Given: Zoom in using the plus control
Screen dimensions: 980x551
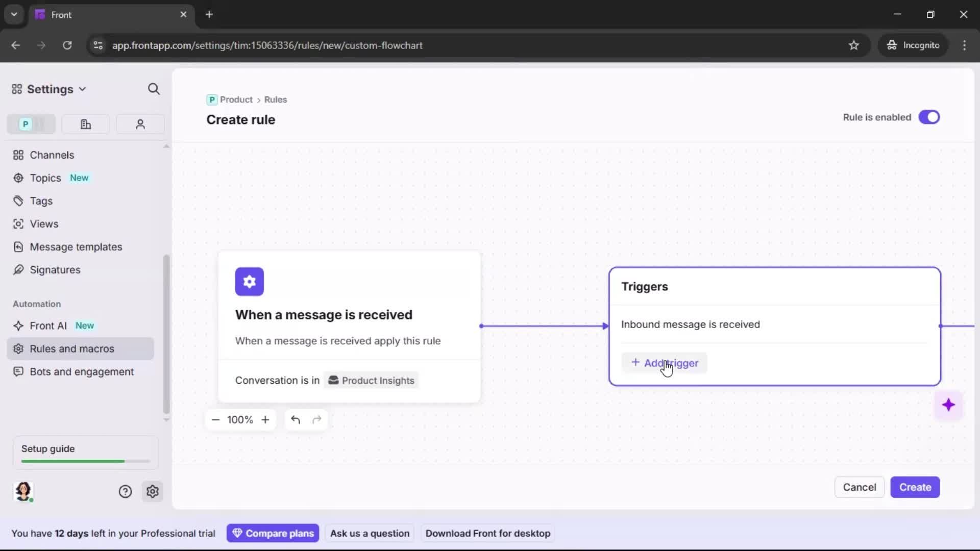Looking at the screenshot, I should (x=266, y=419).
